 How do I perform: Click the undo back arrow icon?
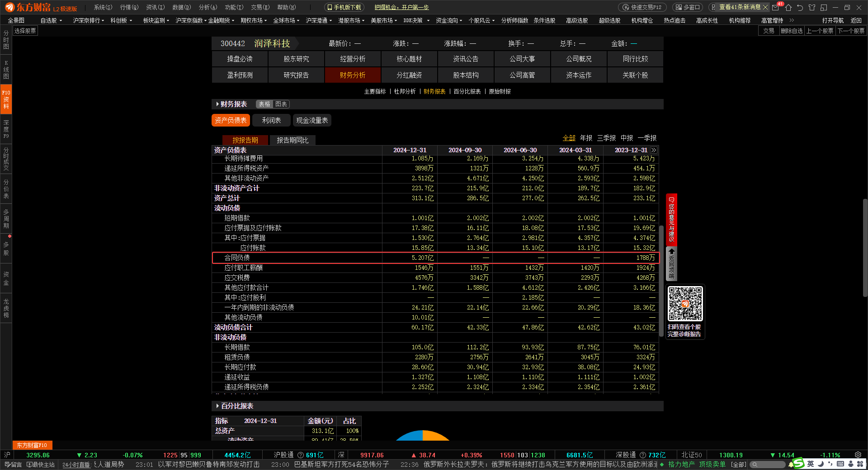click(x=800, y=8)
